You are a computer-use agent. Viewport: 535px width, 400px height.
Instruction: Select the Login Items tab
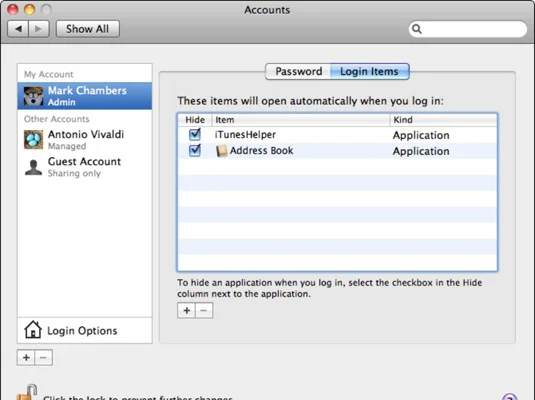pos(370,71)
